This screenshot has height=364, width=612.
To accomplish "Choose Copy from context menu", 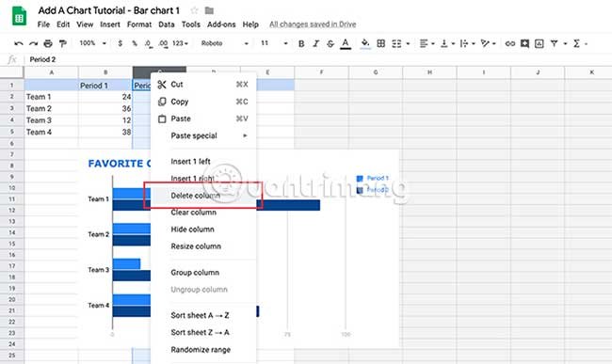I will coord(203,102).
